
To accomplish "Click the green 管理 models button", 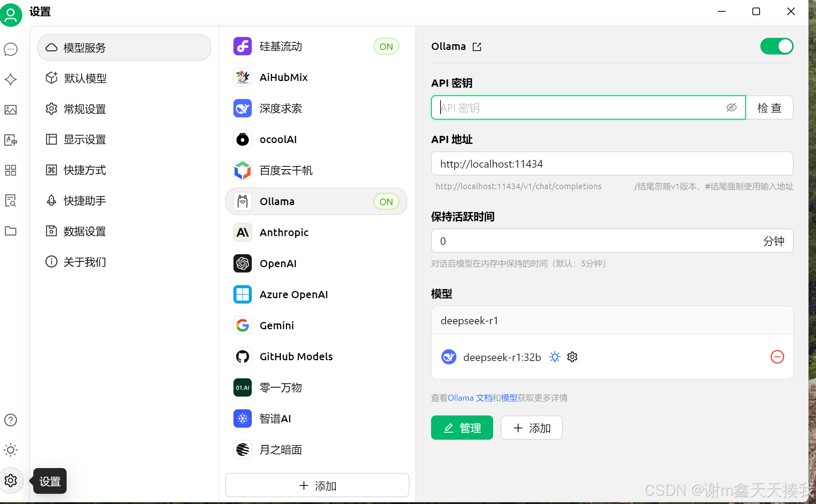I will coord(462,428).
